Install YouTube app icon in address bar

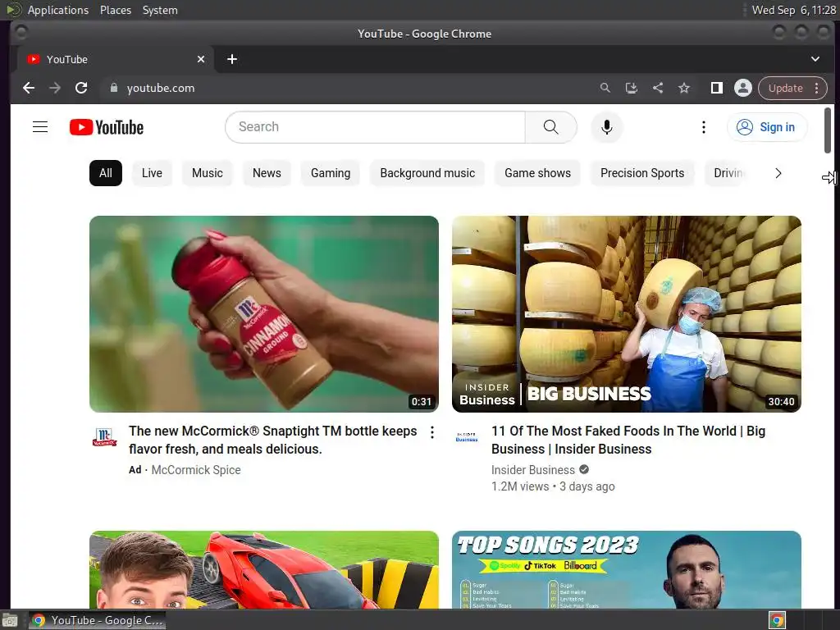pos(631,88)
